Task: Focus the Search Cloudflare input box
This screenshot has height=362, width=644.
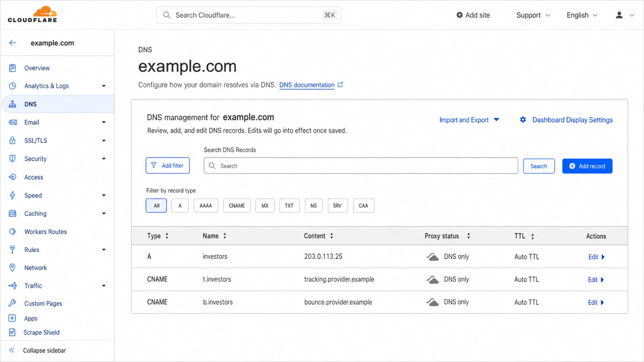Action: coord(249,15)
